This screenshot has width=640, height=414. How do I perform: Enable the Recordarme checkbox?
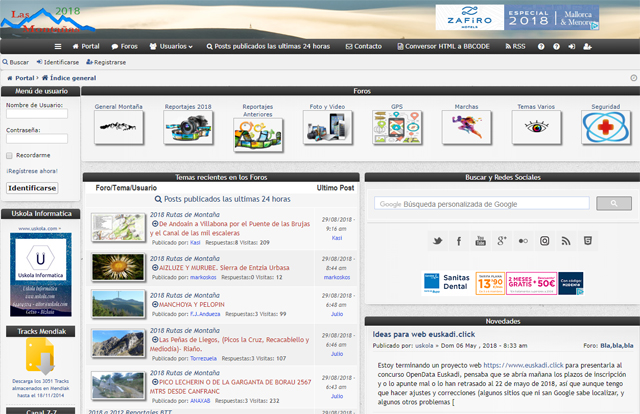pyautogui.click(x=10, y=155)
